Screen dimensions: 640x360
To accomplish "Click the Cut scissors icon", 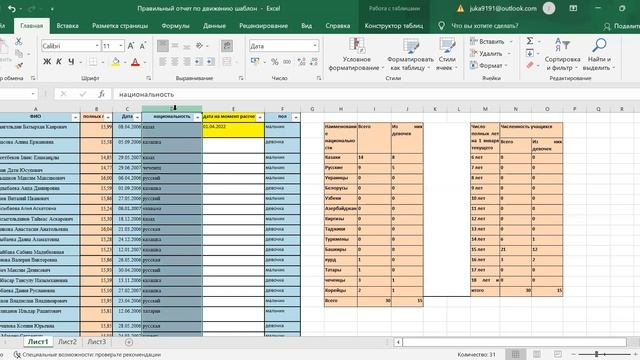I will (x=18, y=41).
